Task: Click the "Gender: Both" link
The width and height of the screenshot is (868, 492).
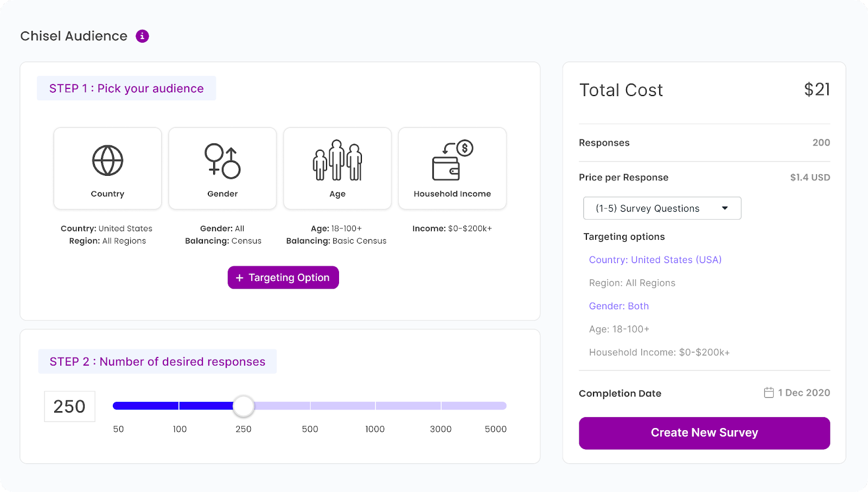Action: 618,306
